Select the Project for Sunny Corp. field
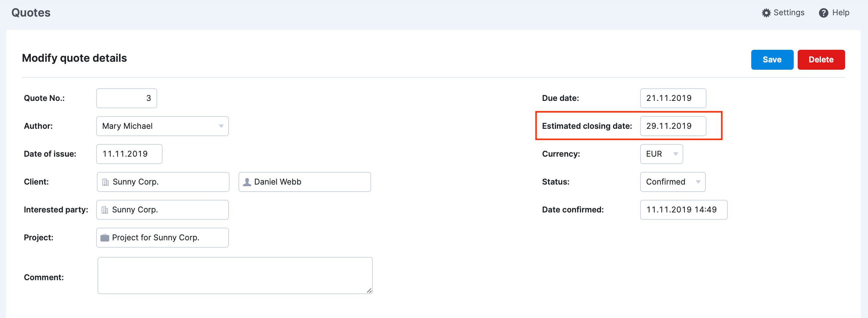 163,238
